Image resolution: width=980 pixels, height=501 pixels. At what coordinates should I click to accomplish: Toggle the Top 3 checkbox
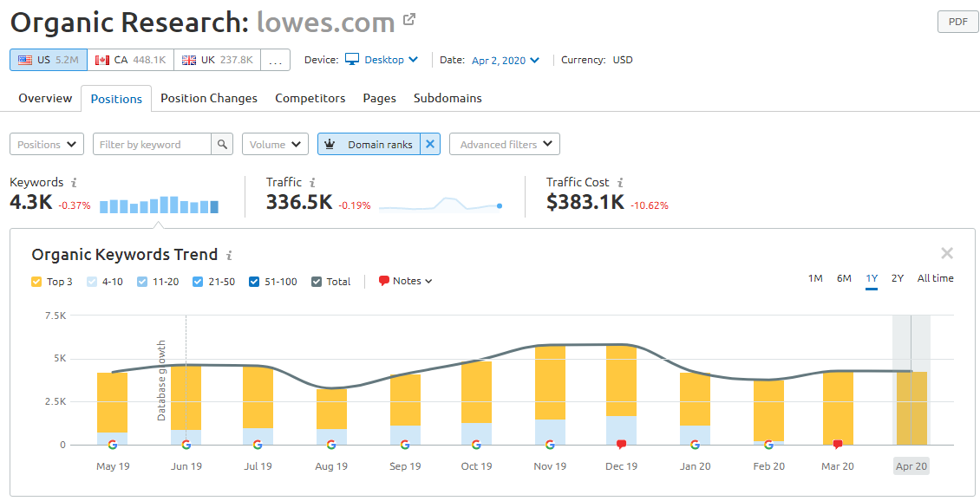pyautogui.click(x=36, y=282)
